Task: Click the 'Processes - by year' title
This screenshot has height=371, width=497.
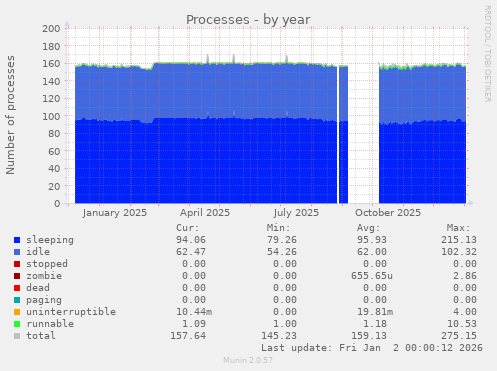Action: point(248,20)
